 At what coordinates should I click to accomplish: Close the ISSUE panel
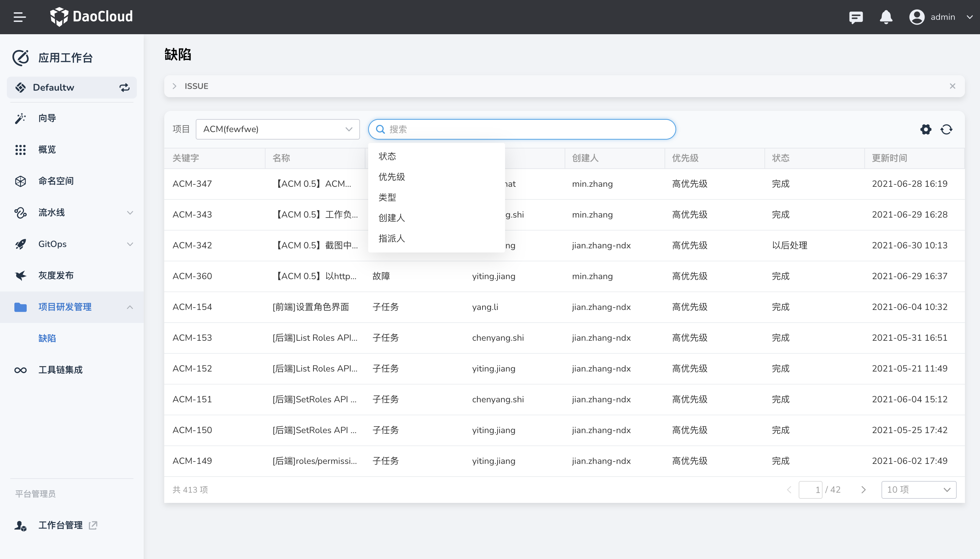tap(952, 86)
